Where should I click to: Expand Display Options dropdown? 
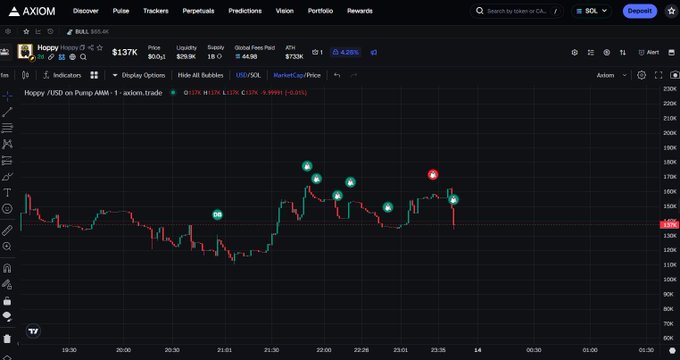click(x=139, y=75)
